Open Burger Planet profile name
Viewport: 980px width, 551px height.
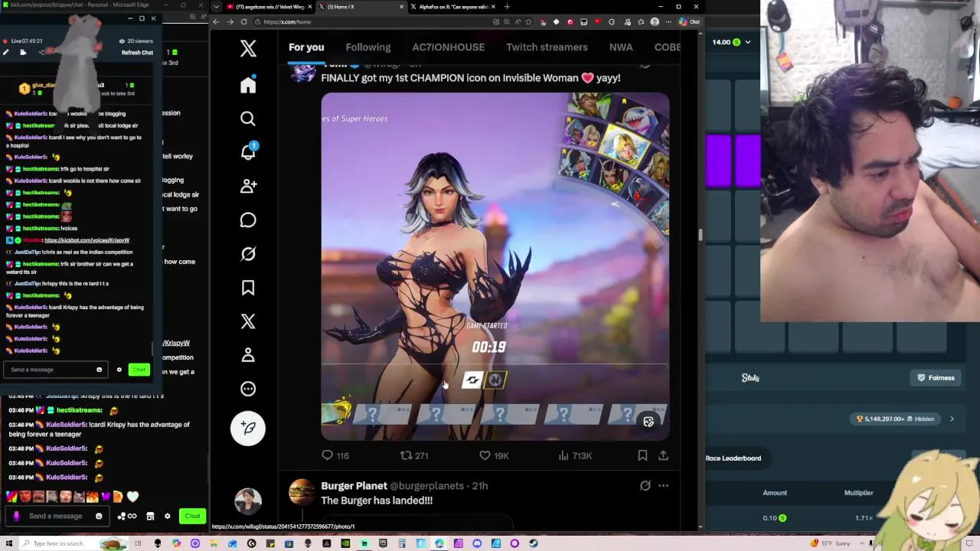click(354, 485)
